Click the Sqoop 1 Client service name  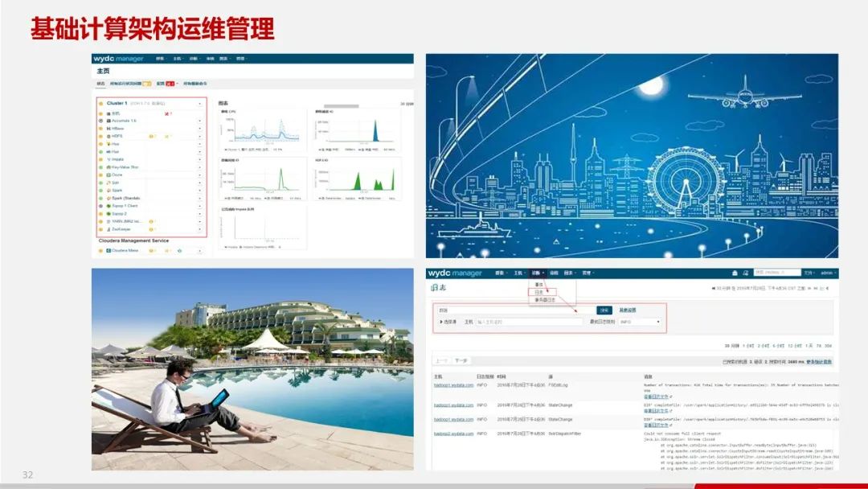pyautogui.click(x=125, y=206)
